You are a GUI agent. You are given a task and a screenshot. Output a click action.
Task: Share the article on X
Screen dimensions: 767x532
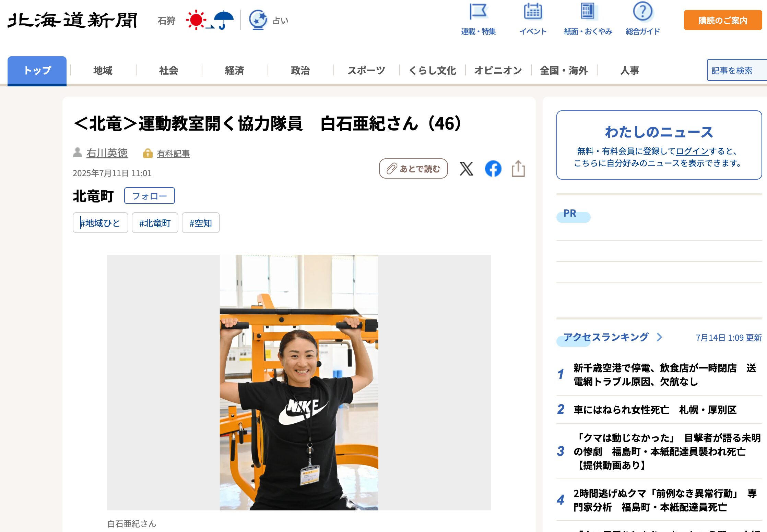[467, 169]
